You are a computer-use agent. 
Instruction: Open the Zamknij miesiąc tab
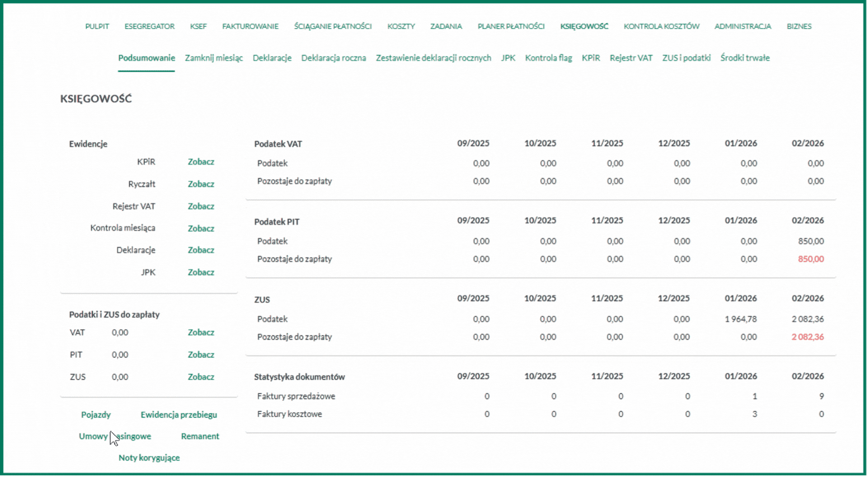pos(214,58)
